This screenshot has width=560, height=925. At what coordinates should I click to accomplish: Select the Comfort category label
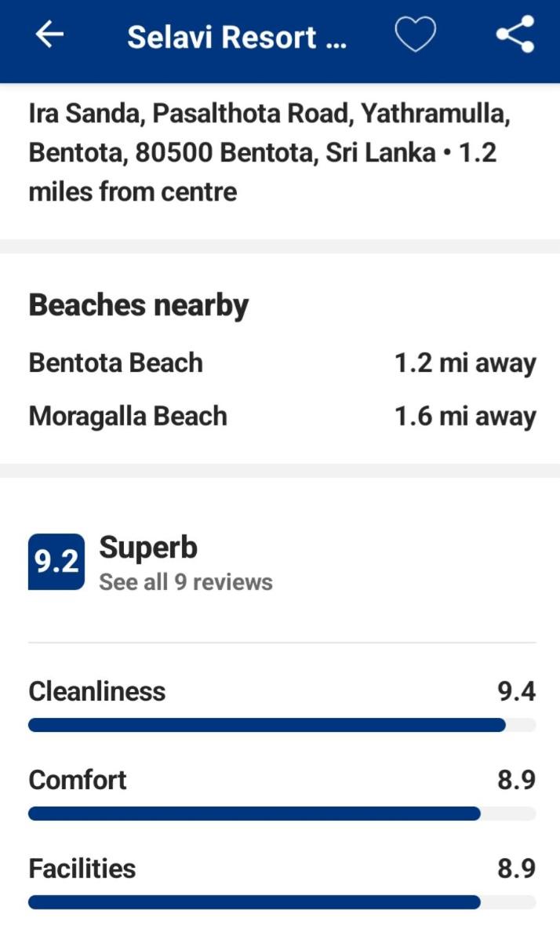tap(78, 780)
